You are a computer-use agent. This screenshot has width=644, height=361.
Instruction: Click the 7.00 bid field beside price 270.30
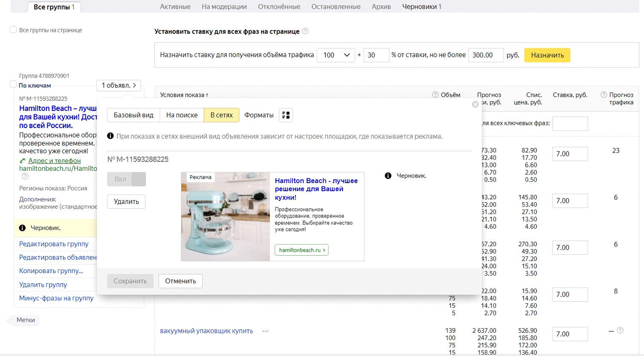click(x=570, y=248)
